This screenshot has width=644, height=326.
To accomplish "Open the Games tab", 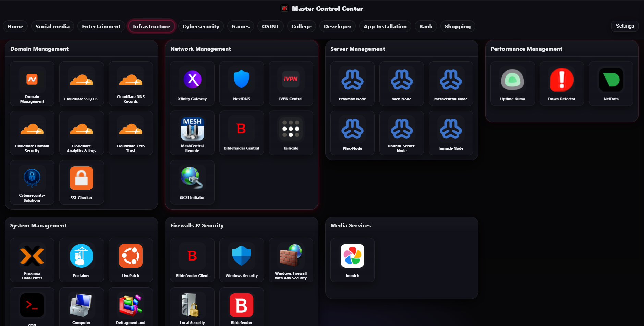I will pos(241,26).
